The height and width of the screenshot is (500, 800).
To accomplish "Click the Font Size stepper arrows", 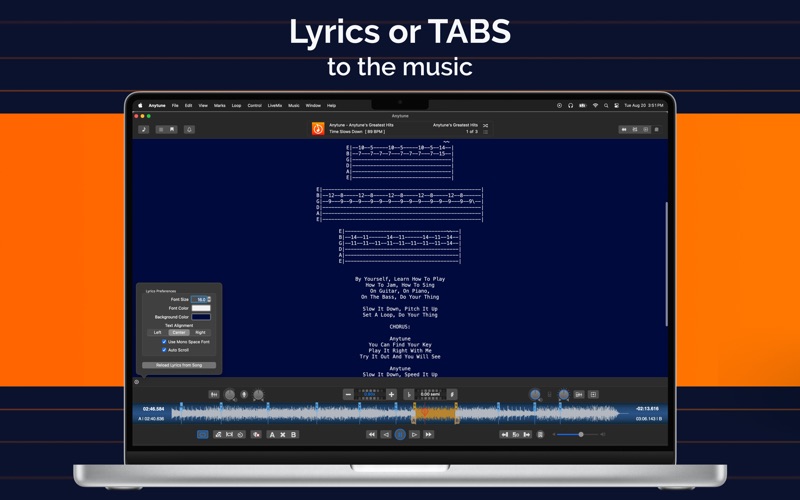I will (x=209, y=299).
